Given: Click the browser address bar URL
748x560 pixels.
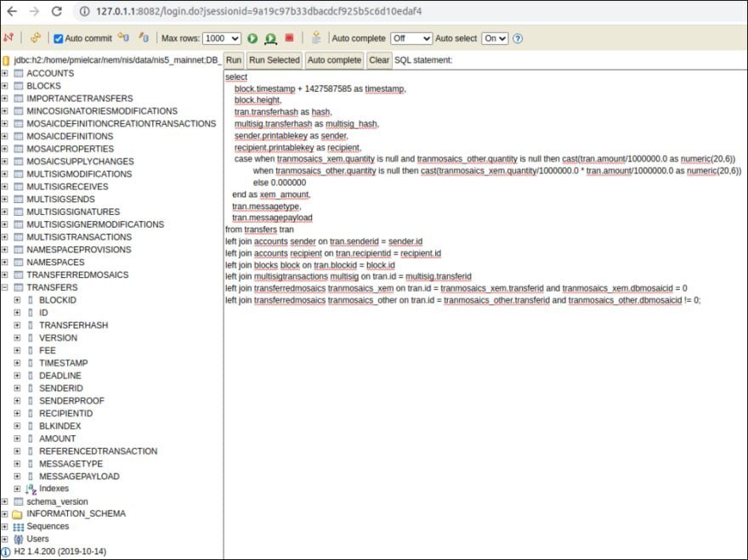Looking at the screenshot, I should coord(258,11).
